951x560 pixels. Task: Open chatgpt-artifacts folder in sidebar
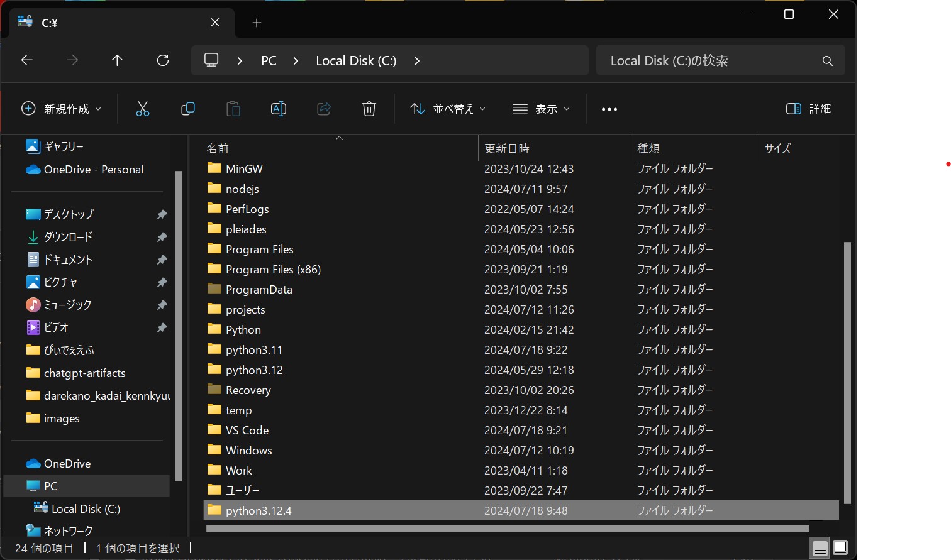pyautogui.click(x=85, y=373)
